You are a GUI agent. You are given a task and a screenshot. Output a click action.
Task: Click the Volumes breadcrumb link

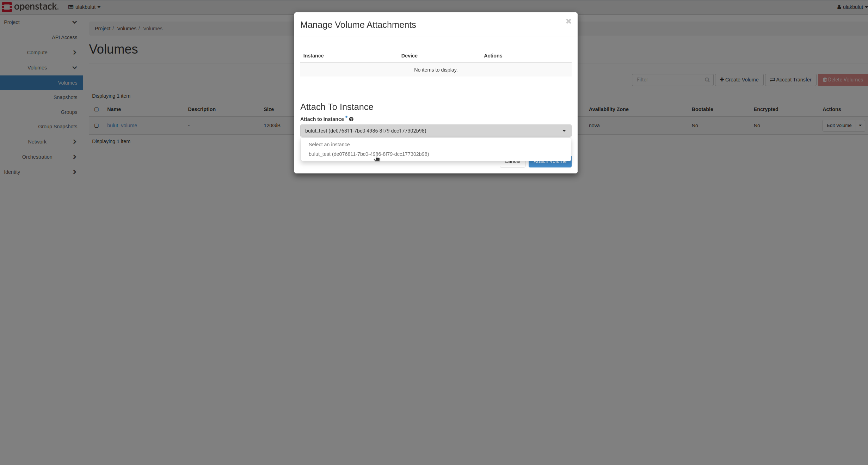(127, 29)
